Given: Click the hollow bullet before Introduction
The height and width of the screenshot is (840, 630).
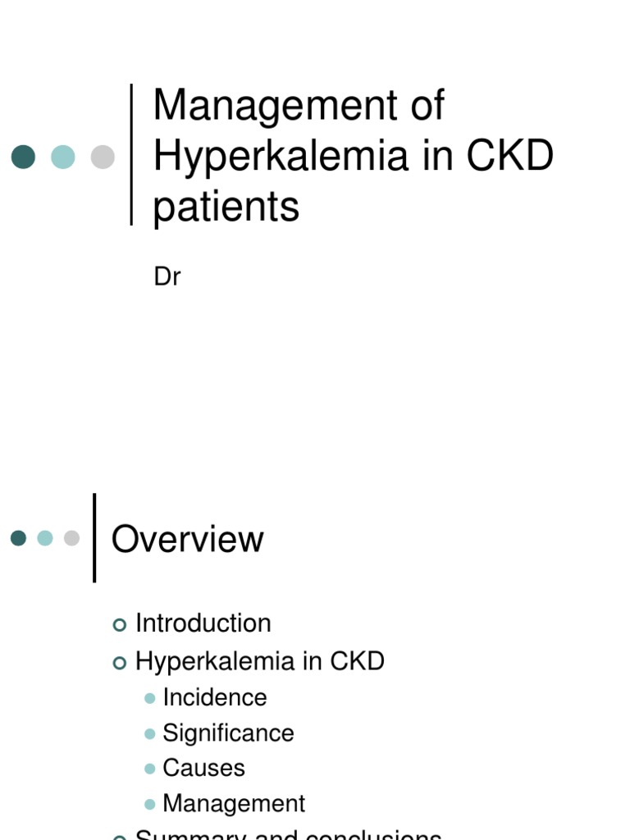Looking at the screenshot, I should pos(120,625).
